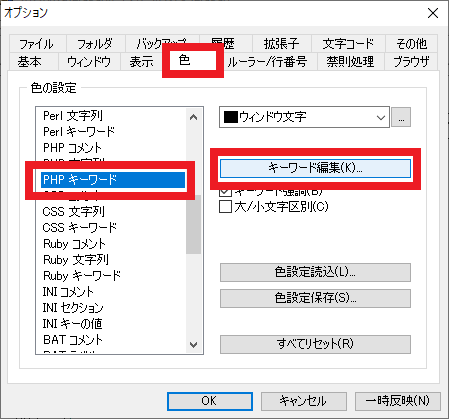
Task: Close the オプション dialog window
Action: (433, 13)
